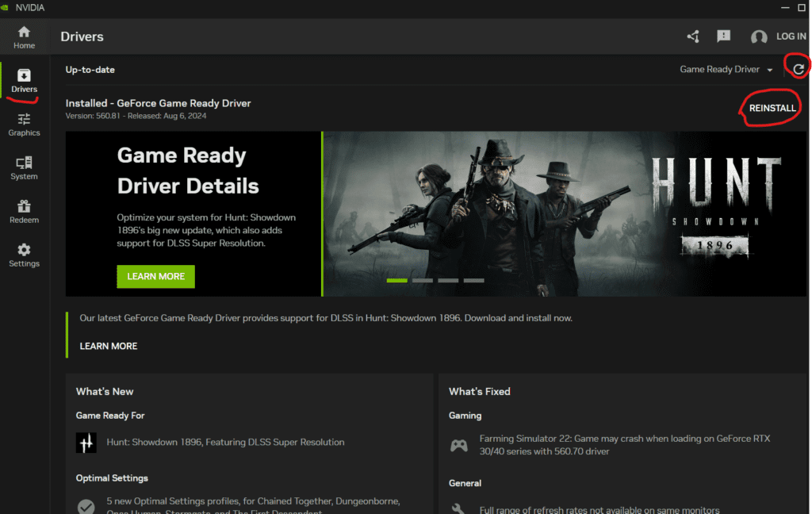Click the 'Optimal Settings' subheading
Viewport: 812px width, 514px height.
click(112, 478)
